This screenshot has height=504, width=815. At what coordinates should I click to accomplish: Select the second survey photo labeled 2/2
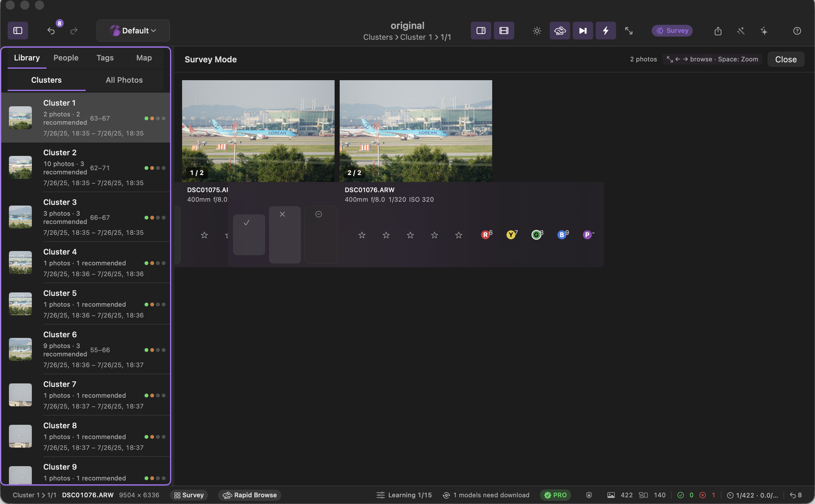416,131
